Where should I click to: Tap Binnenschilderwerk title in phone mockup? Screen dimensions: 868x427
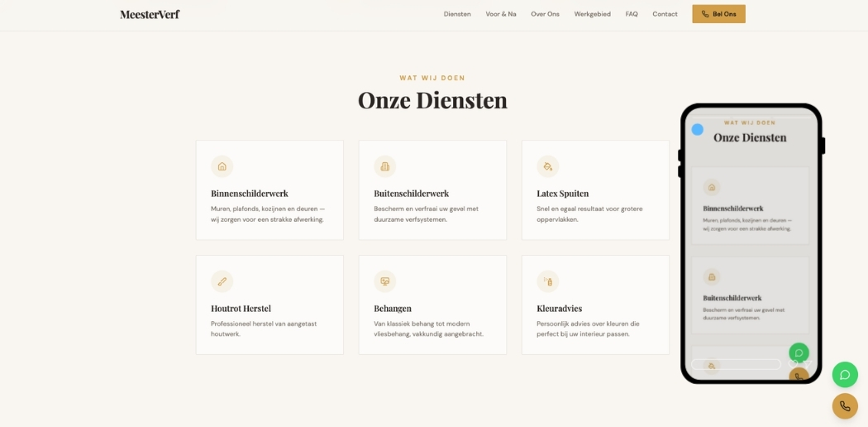coord(733,209)
